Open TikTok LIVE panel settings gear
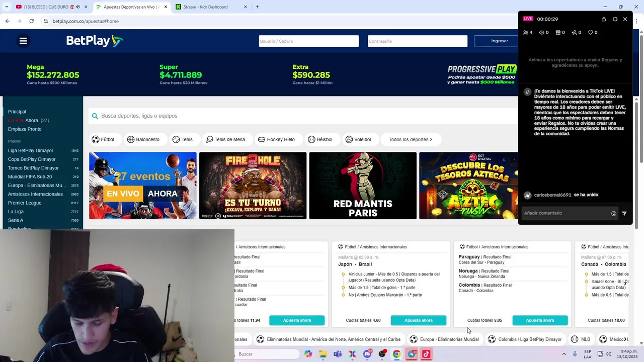The height and width of the screenshot is (362, 644). pyautogui.click(x=615, y=19)
